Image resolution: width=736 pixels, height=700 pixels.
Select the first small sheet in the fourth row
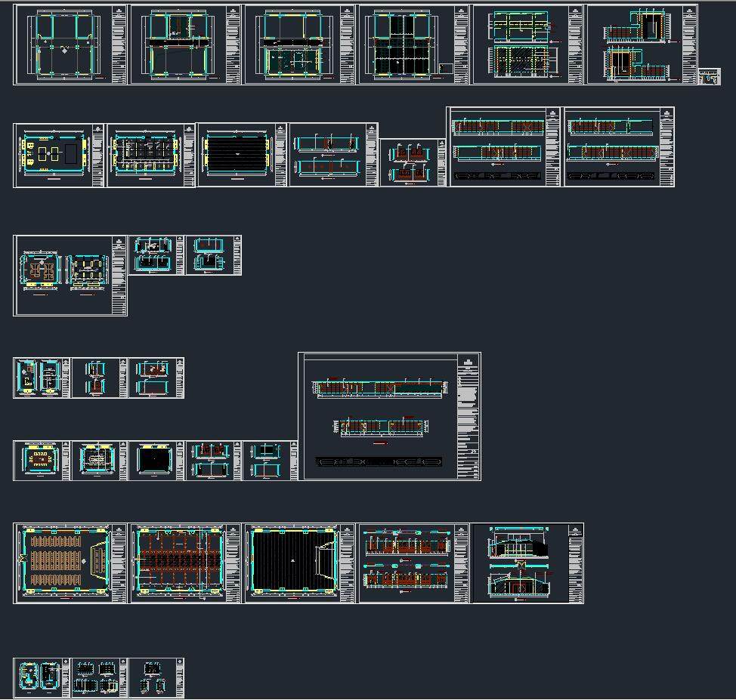pyautogui.click(x=42, y=378)
